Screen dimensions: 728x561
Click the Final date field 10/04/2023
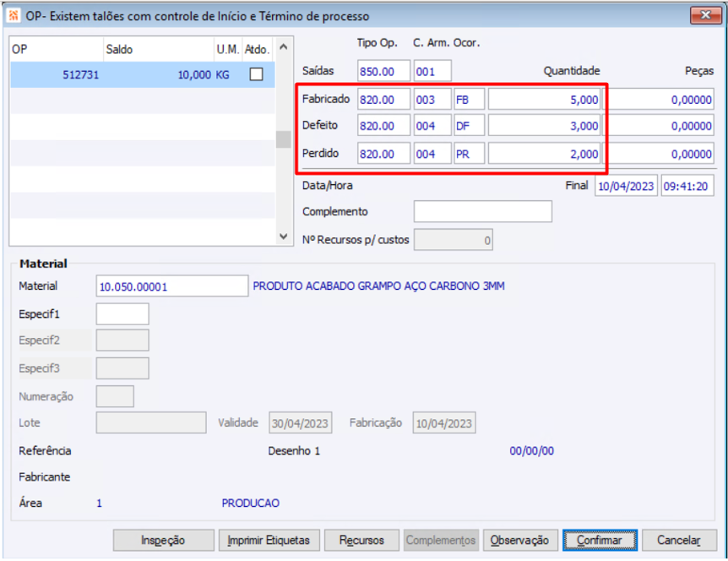click(x=626, y=186)
